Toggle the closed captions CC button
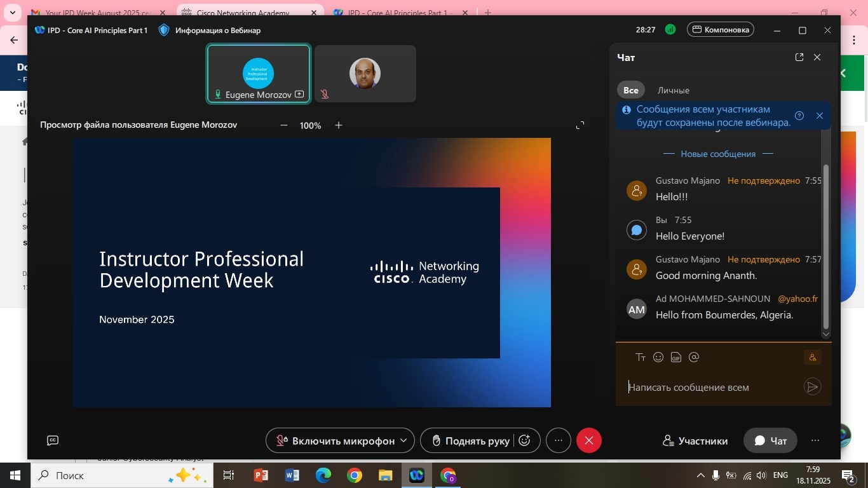This screenshot has height=488, width=868. coord(53,440)
